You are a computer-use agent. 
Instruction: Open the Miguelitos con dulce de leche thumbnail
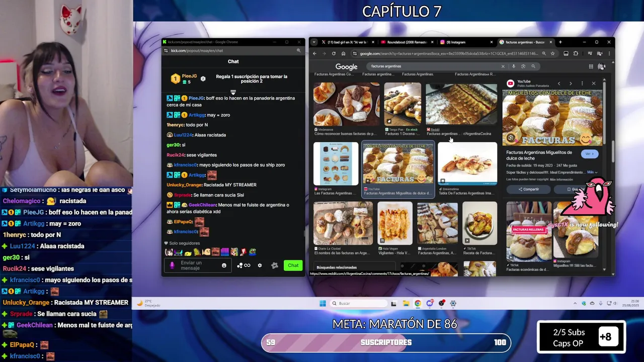tap(398, 163)
